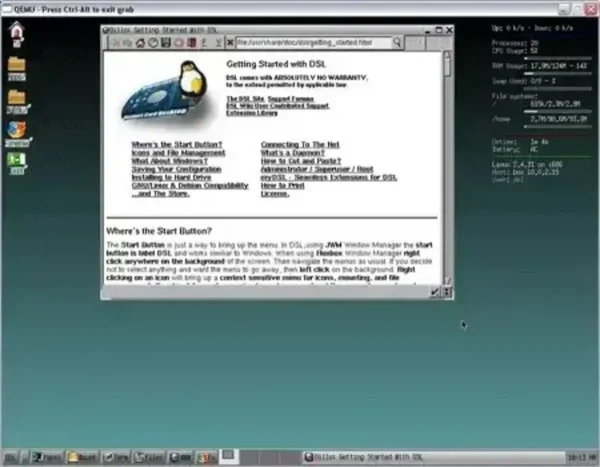The image size is (600, 467).
Task: Open the ...and The Store link
Action: [x=160, y=194]
